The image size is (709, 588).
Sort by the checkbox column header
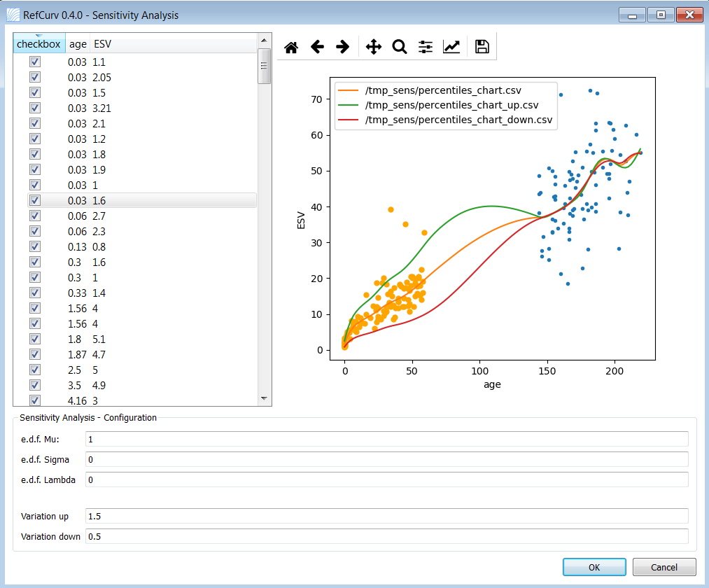(x=39, y=43)
